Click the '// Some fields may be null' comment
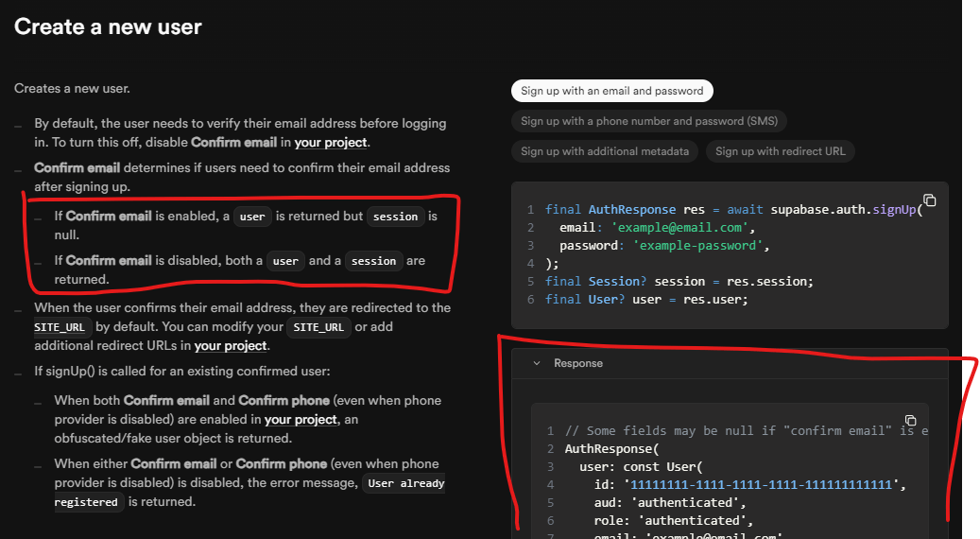Viewport: 980px width, 539px height. pos(747,431)
